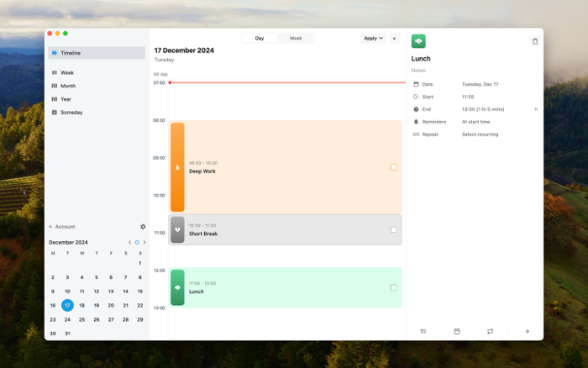Click the orange Deep Work icon
Screen dimensions: 588x368
(177, 167)
